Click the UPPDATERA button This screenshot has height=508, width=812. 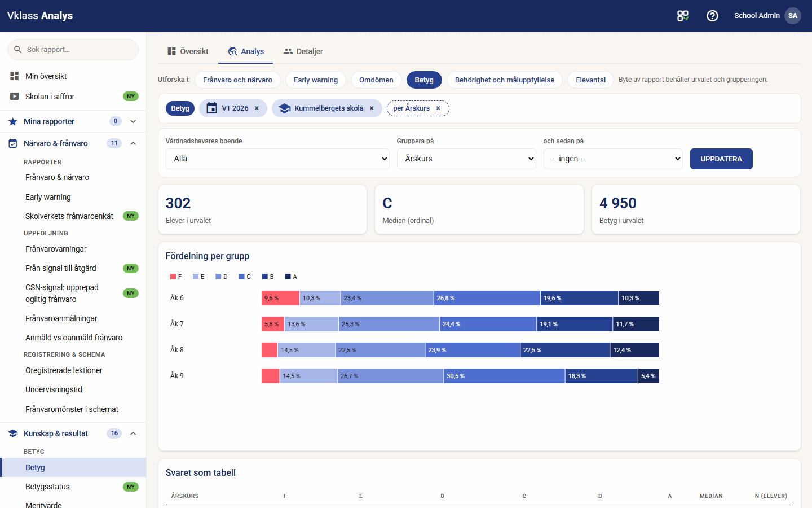tap(721, 159)
